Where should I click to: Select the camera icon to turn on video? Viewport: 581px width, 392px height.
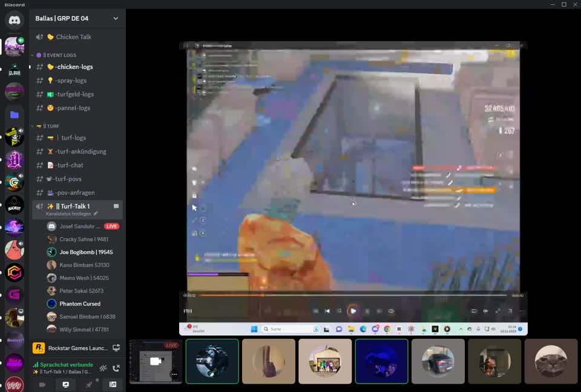click(x=42, y=384)
